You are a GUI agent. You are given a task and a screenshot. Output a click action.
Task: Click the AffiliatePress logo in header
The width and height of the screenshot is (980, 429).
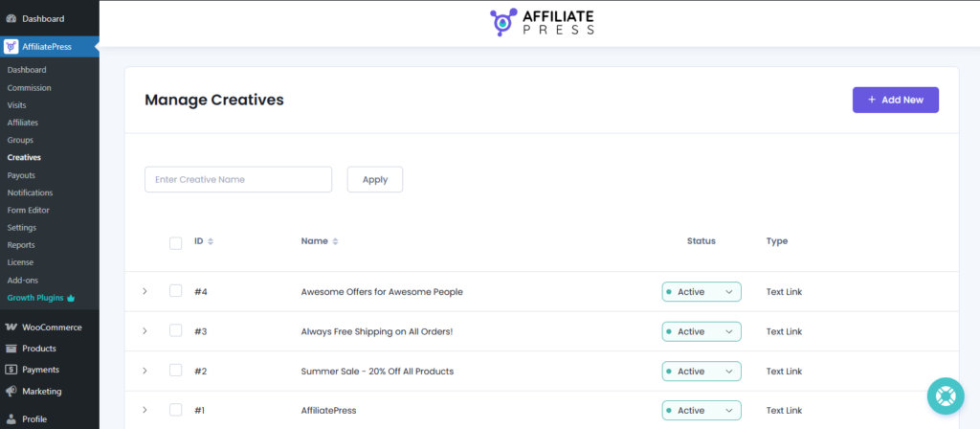[542, 22]
